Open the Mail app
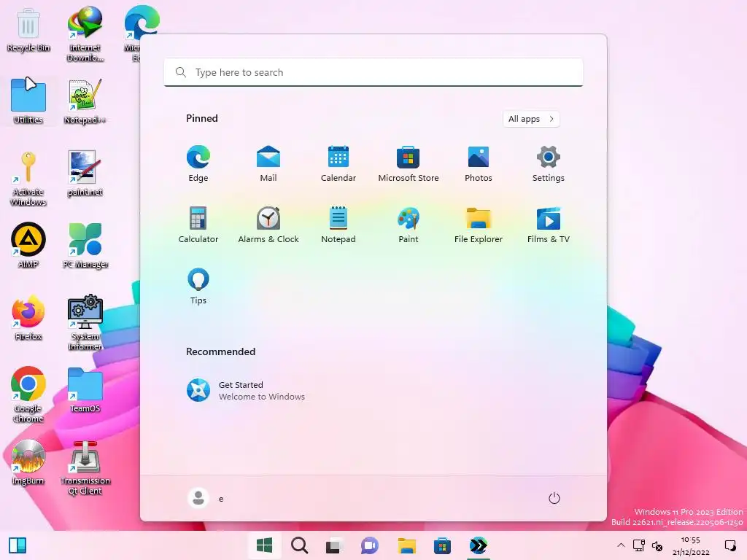 click(x=268, y=163)
